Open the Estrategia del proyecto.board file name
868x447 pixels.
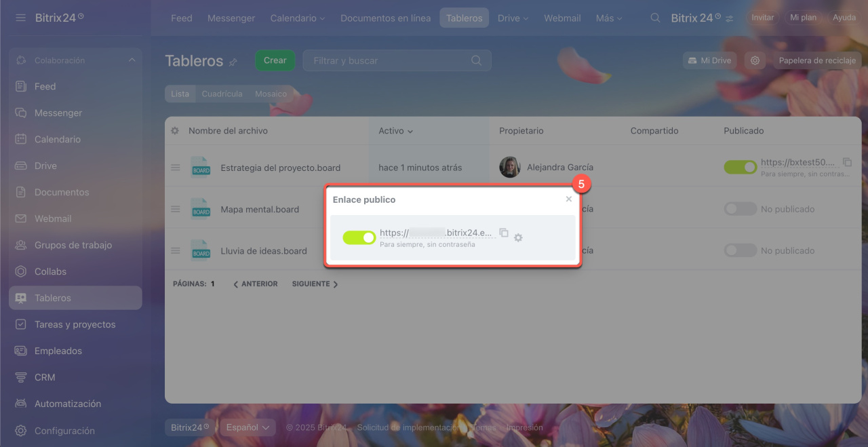[281, 168]
